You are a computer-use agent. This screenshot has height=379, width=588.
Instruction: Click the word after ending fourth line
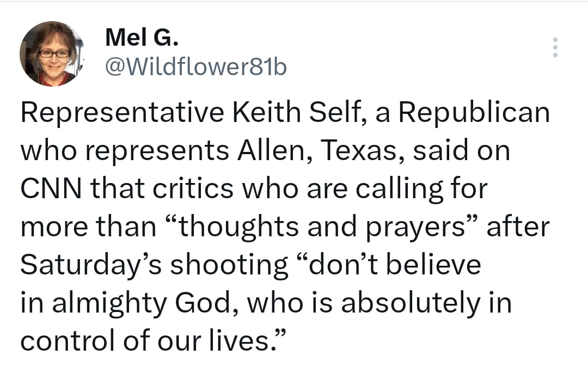tap(518, 227)
